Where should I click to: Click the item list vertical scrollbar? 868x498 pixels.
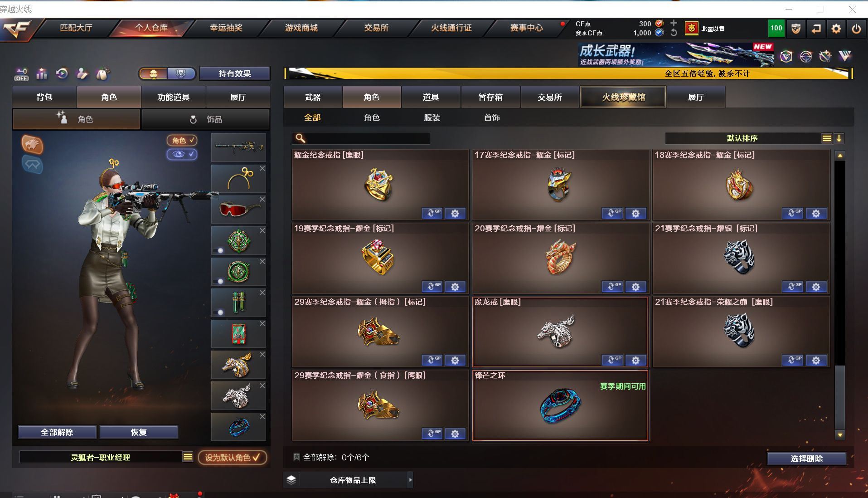pyautogui.click(x=839, y=295)
